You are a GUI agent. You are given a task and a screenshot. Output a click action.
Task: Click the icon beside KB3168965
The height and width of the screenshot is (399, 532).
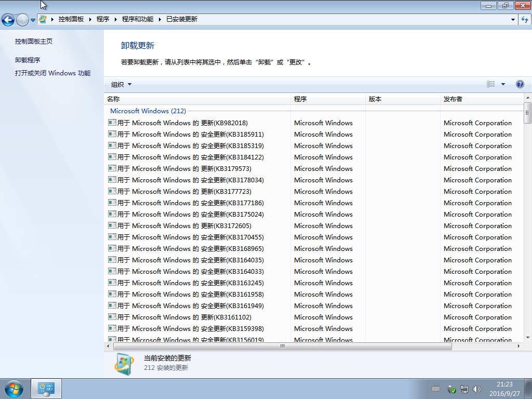click(112, 248)
